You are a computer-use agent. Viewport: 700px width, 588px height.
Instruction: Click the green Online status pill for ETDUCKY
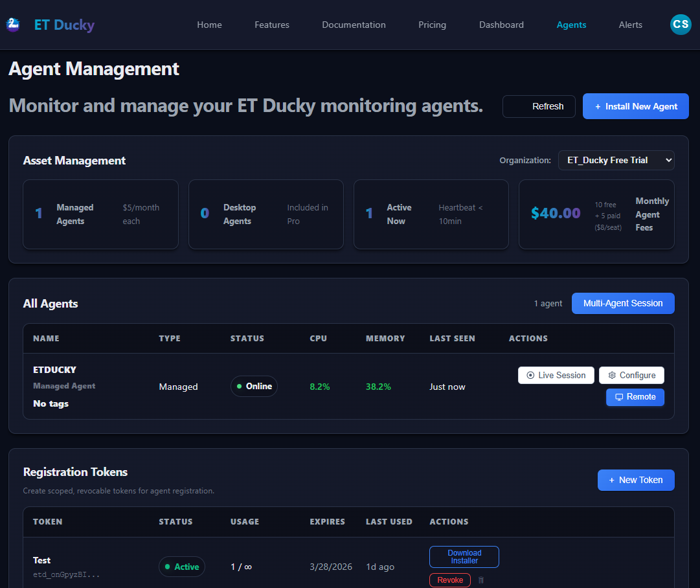(254, 387)
